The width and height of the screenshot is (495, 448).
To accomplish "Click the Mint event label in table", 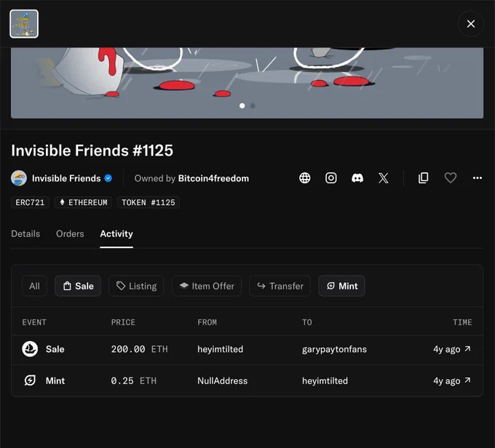I will pyautogui.click(x=55, y=381).
